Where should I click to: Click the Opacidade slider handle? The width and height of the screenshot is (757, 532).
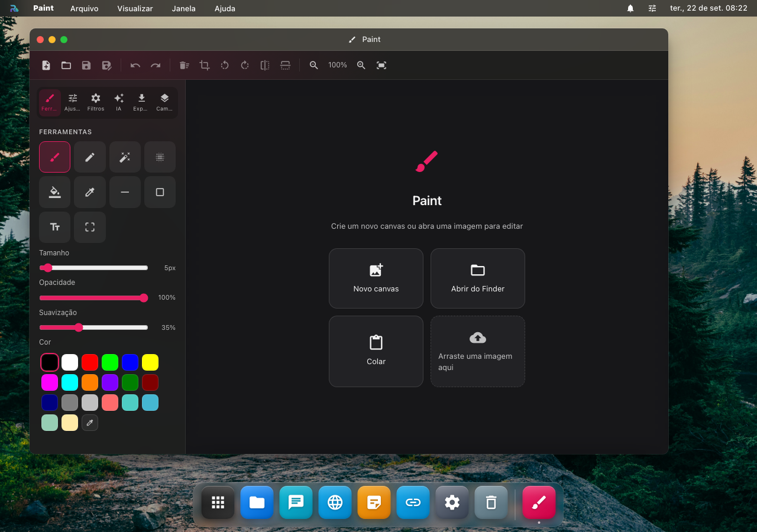(x=144, y=298)
